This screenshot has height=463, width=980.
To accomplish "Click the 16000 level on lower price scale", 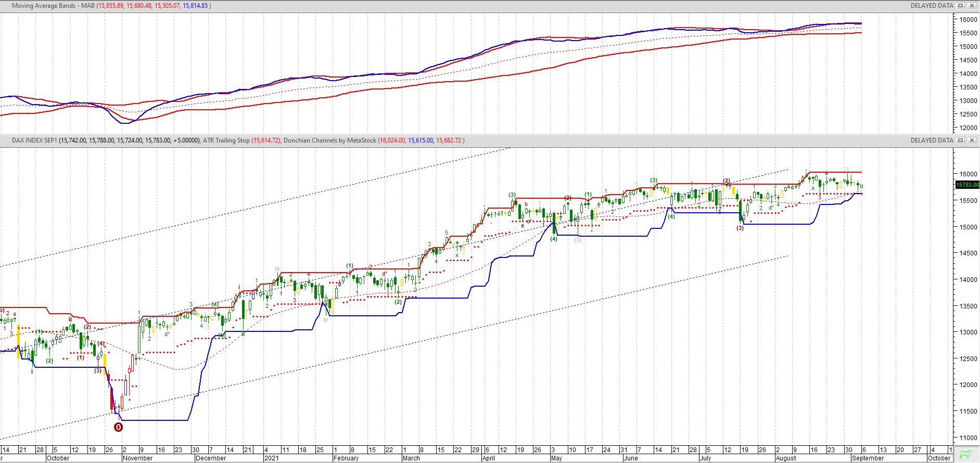I will pos(968,174).
